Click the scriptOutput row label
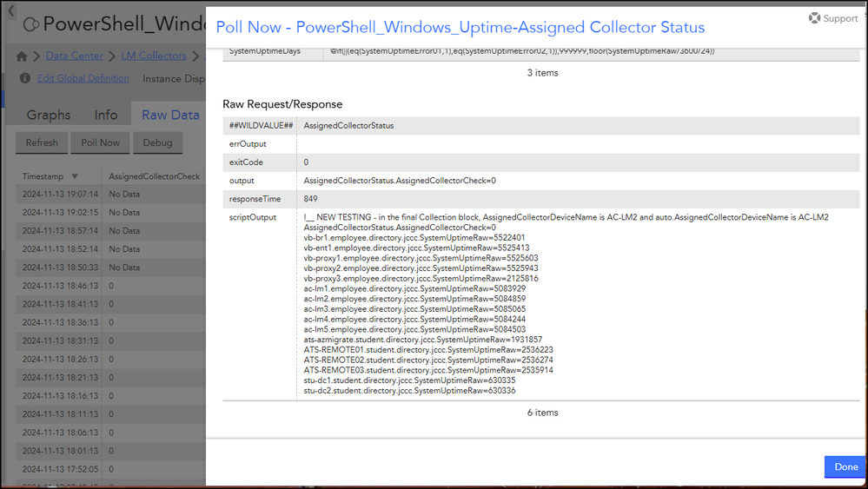This screenshot has height=489, width=868. [x=253, y=217]
